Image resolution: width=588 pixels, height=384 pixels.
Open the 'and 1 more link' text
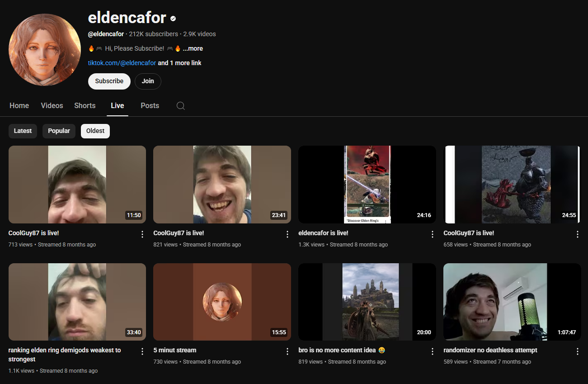(180, 63)
